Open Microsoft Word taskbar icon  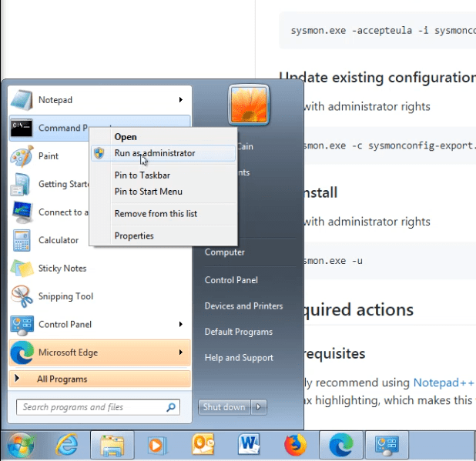tap(249, 445)
